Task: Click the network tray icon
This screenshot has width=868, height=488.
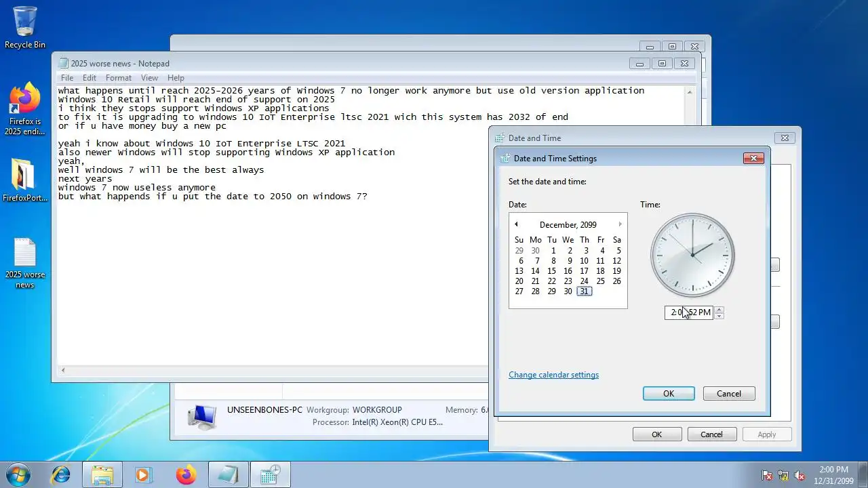Action: point(783,475)
